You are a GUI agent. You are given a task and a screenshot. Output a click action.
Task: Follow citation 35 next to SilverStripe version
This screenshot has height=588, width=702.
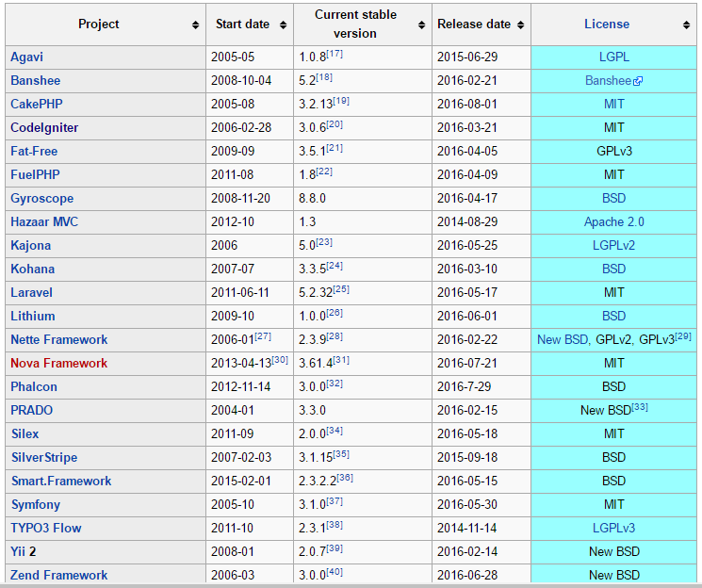point(341,454)
